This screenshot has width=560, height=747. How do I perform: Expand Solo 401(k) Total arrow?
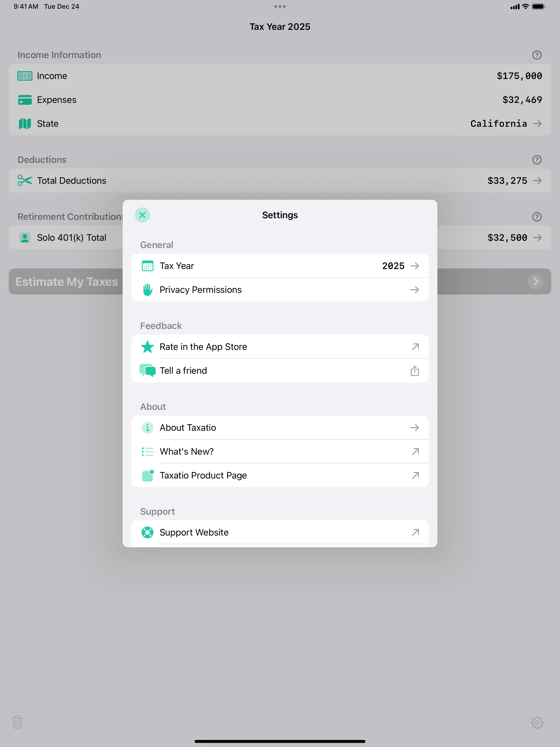click(x=537, y=238)
